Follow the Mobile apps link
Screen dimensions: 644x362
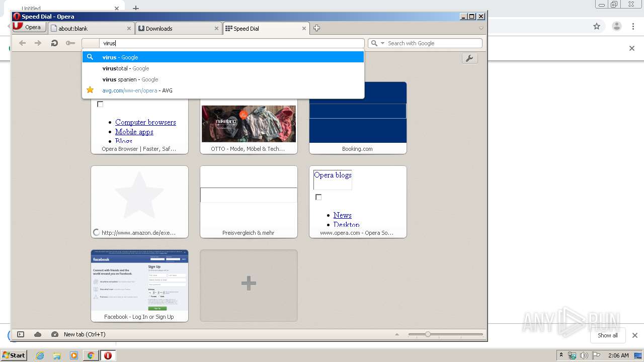point(134,132)
